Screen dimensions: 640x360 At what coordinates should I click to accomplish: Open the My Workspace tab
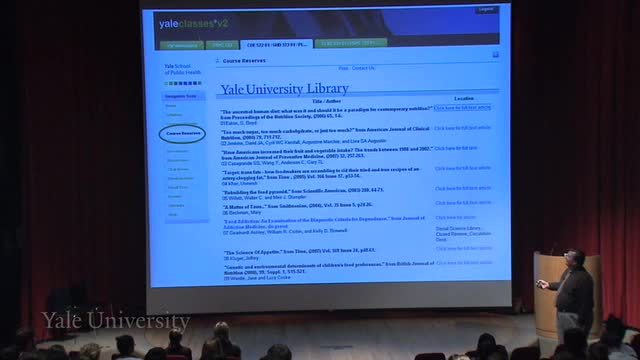click(x=182, y=45)
